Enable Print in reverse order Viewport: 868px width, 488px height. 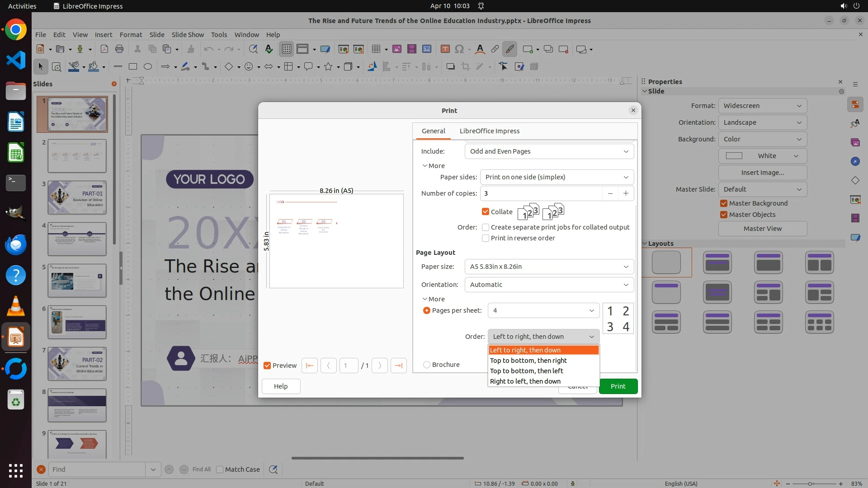pyautogui.click(x=486, y=238)
